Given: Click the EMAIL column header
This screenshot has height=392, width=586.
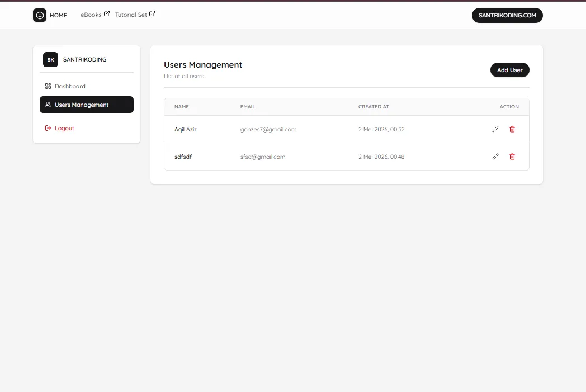Looking at the screenshot, I should [248, 107].
